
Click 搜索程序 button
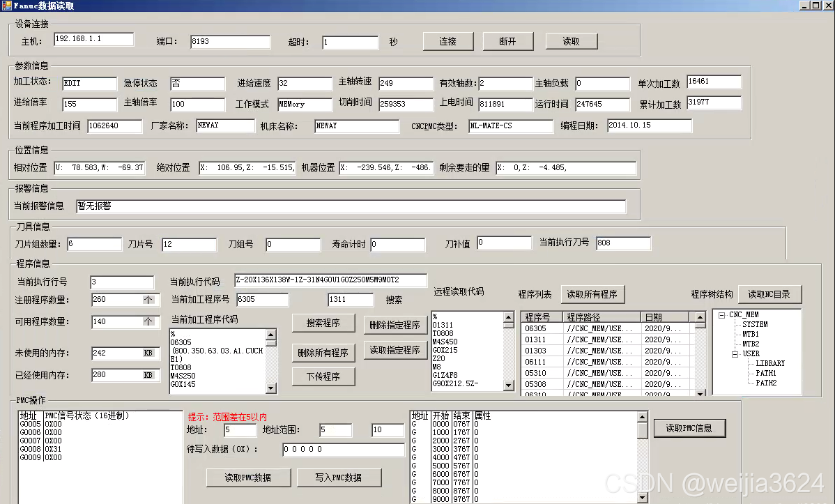click(x=323, y=323)
